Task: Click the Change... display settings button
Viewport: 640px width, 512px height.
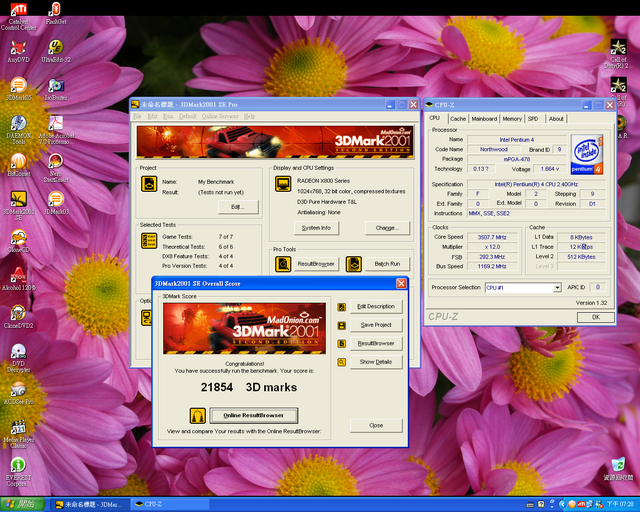Action: pos(387,228)
